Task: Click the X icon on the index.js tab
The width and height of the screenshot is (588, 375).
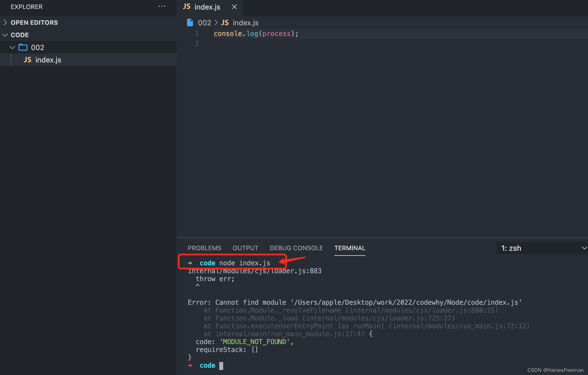Action: (x=234, y=7)
